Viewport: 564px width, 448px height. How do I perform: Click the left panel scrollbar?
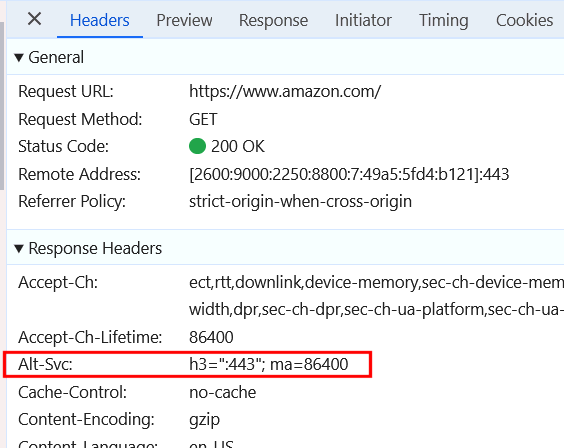click(2, 106)
